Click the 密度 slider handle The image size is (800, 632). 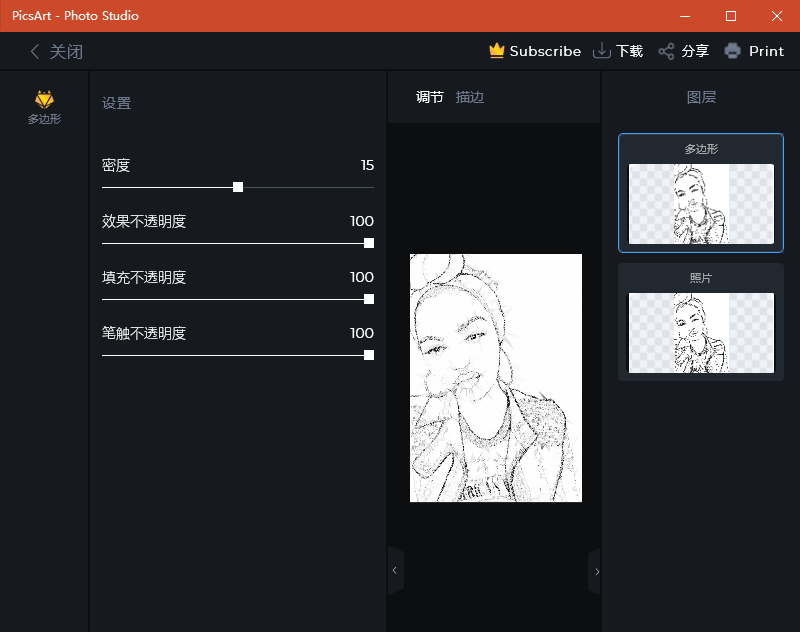coord(238,187)
